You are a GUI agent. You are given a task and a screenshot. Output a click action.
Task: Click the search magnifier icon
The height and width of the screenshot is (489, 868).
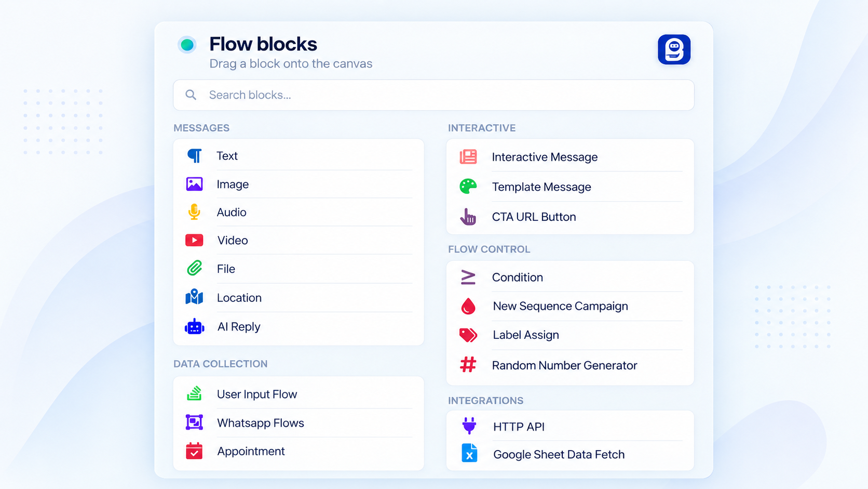(191, 95)
